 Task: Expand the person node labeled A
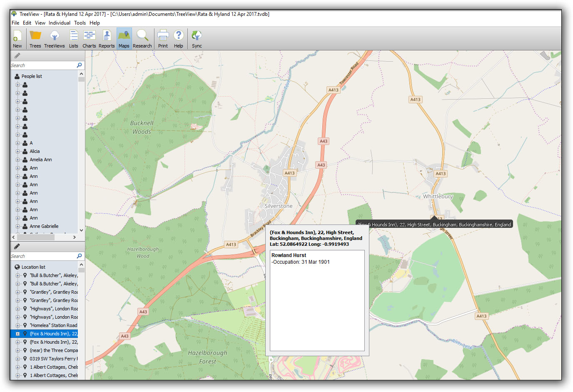(x=18, y=143)
